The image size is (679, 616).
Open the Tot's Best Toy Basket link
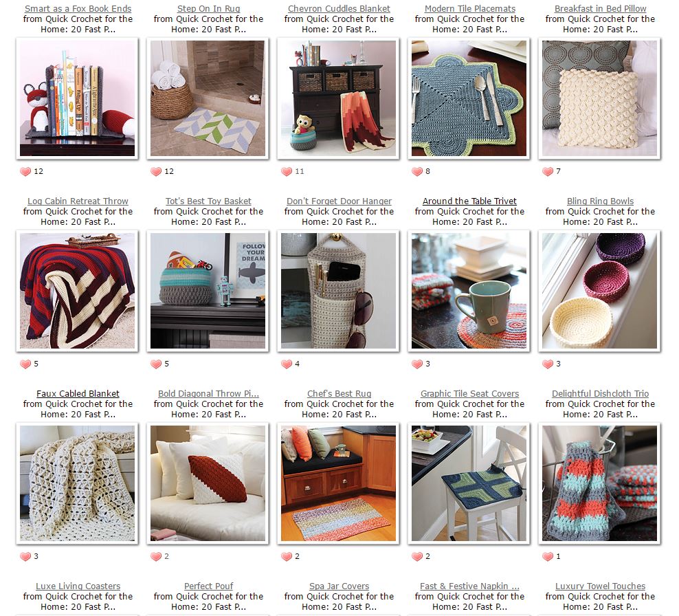pyautogui.click(x=208, y=201)
